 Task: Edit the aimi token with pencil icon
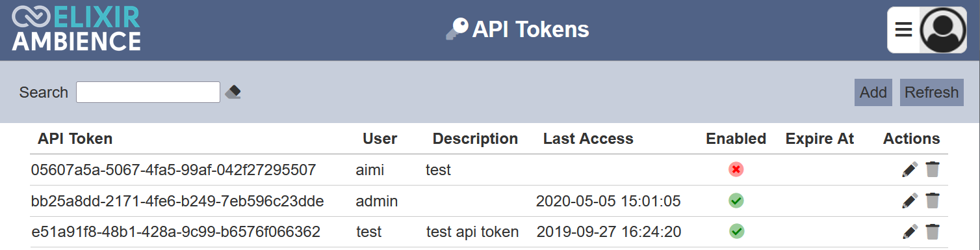pyautogui.click(x=910, y=170)
